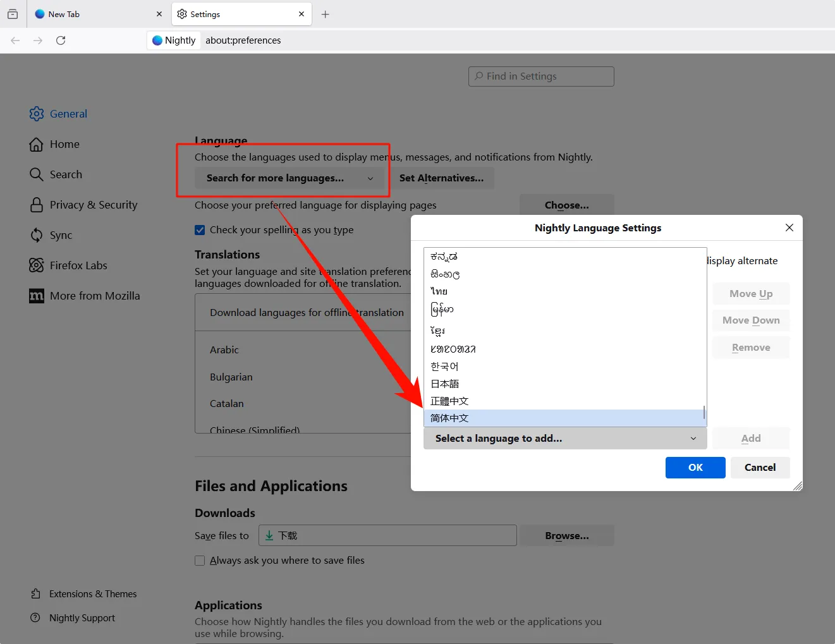Enable Always ask where to save files
Screen dimensions: 835x644
point(200,561)
